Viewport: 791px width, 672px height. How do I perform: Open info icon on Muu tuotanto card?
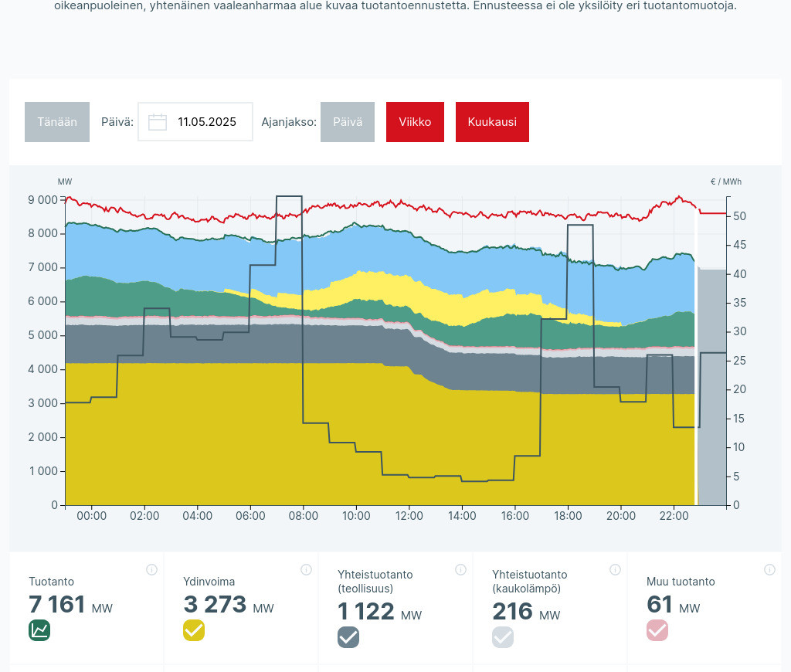[769, 570]
